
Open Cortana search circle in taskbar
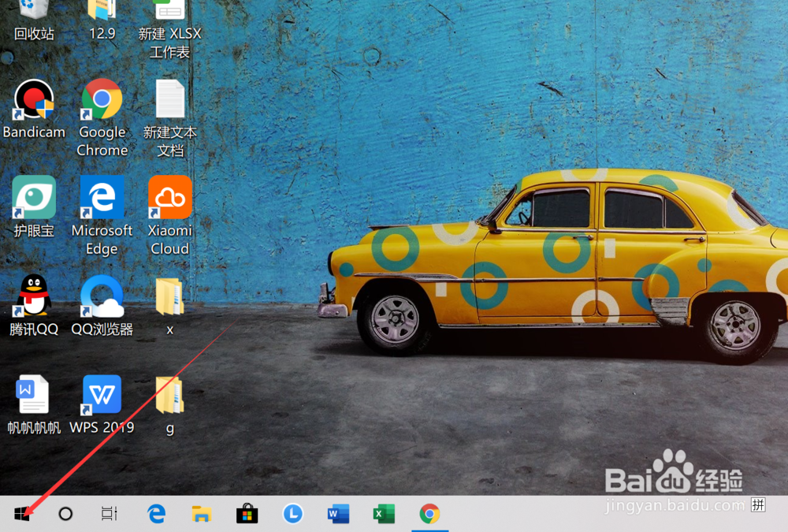click(65, 513)
